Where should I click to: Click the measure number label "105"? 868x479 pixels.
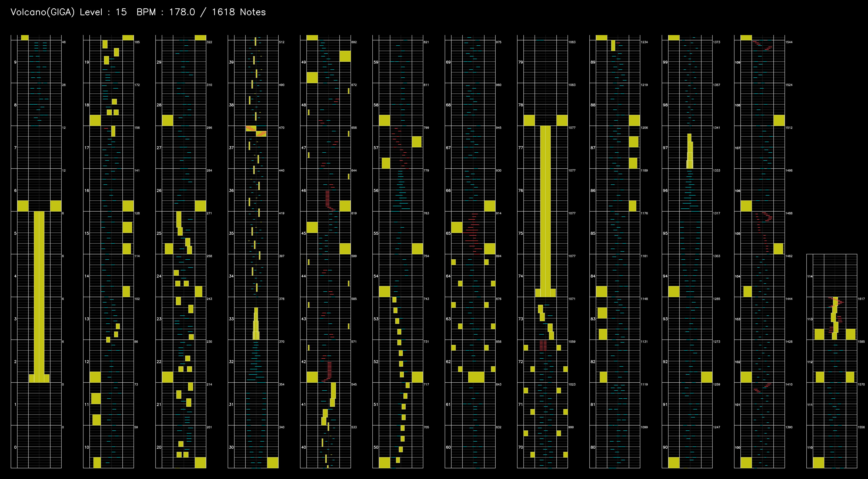(x=738, y=234)
